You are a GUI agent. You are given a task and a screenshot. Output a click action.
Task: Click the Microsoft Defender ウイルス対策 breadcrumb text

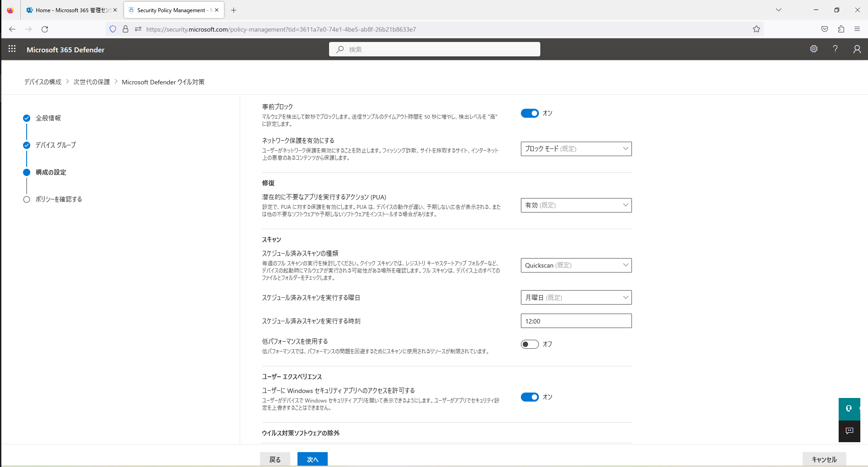click(163, 82)
